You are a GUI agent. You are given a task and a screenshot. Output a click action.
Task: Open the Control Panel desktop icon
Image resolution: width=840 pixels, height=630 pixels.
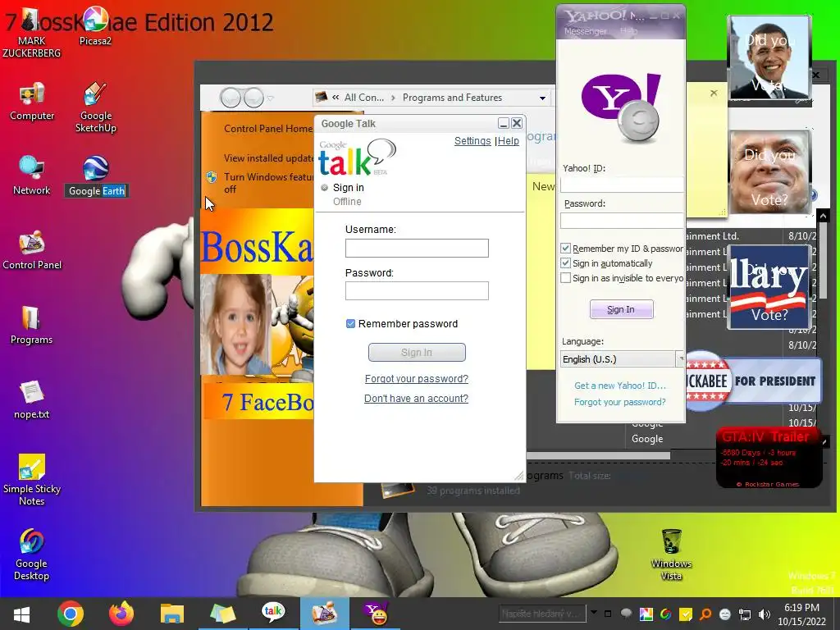point(32,251)
